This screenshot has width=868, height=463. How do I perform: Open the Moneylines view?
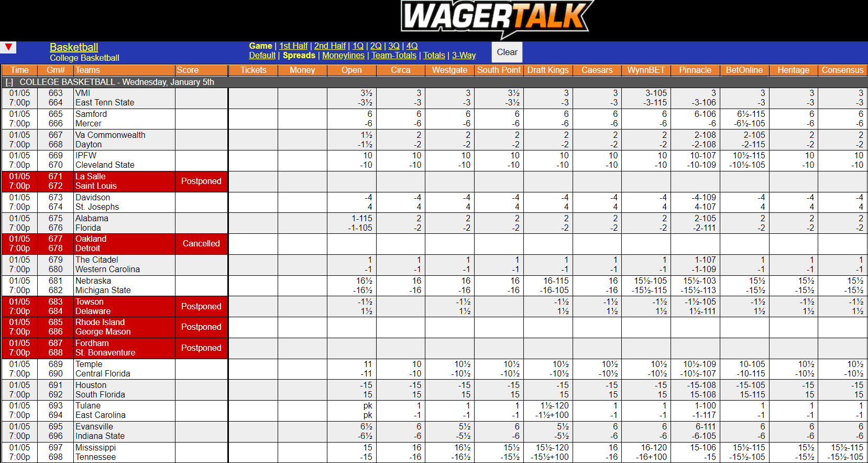pyautogui.click(x=343, y=56)
